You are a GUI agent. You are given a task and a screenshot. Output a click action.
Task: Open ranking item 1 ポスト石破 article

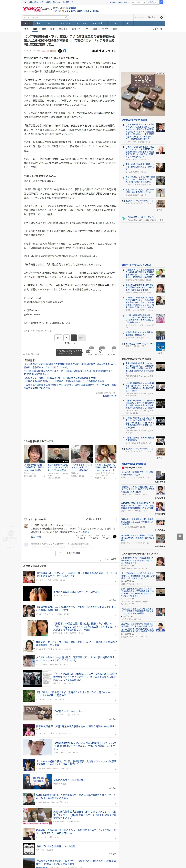(140, 132)
